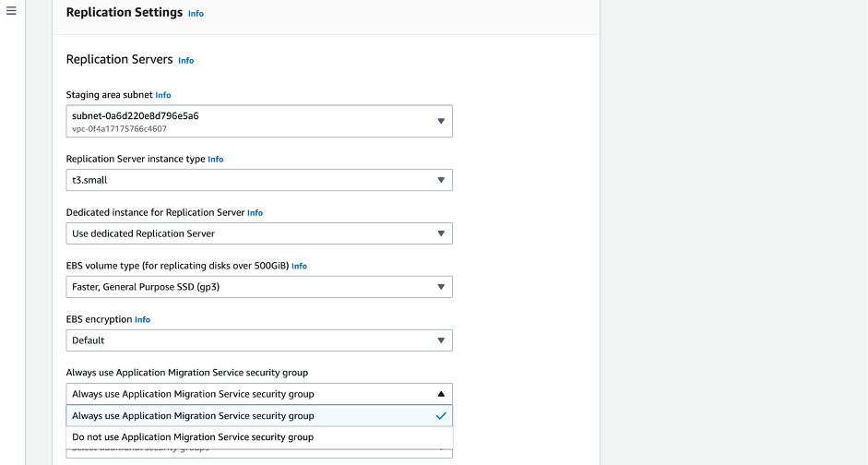Click the arrow on the EBS encryption dropdown
The height and width of the screenshot is (465, 868).
441,340
